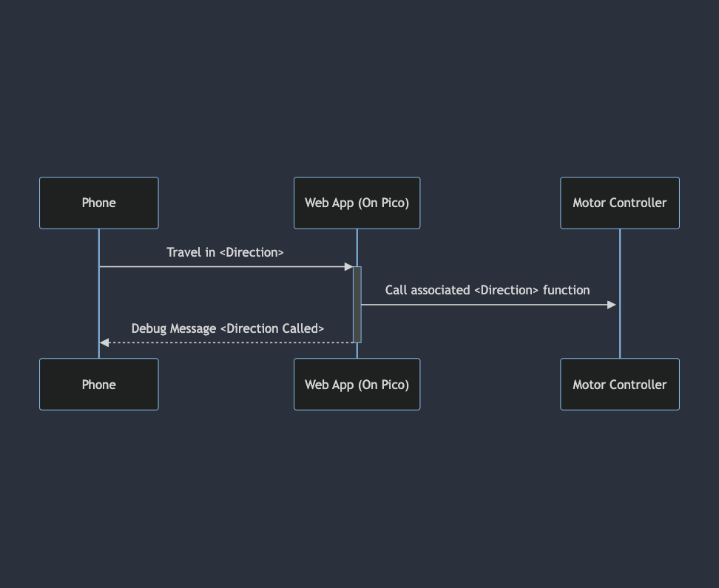Select the bottom Phone participant box
Screen dimensions: 719x588
[98, 385]
